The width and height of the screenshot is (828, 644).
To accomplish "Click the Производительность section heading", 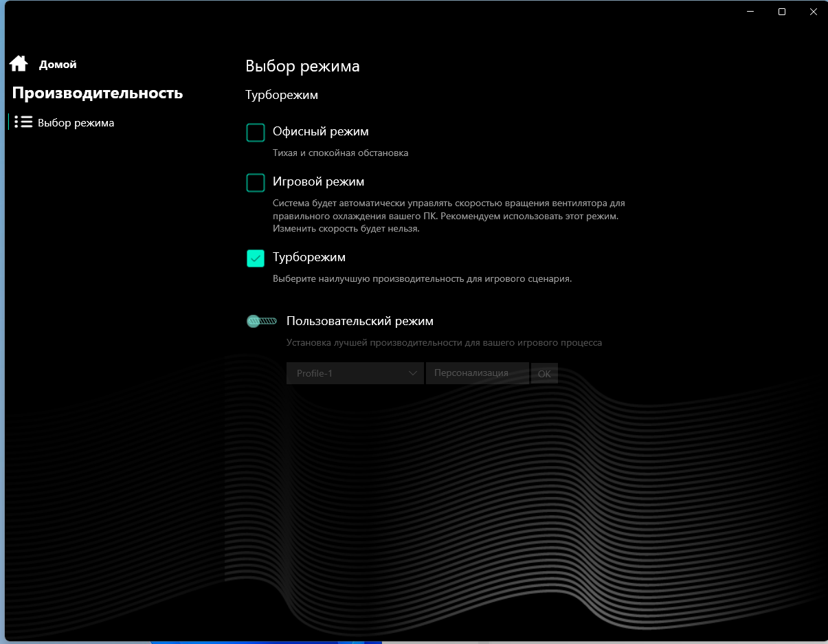I will click(x=98, y=93).
